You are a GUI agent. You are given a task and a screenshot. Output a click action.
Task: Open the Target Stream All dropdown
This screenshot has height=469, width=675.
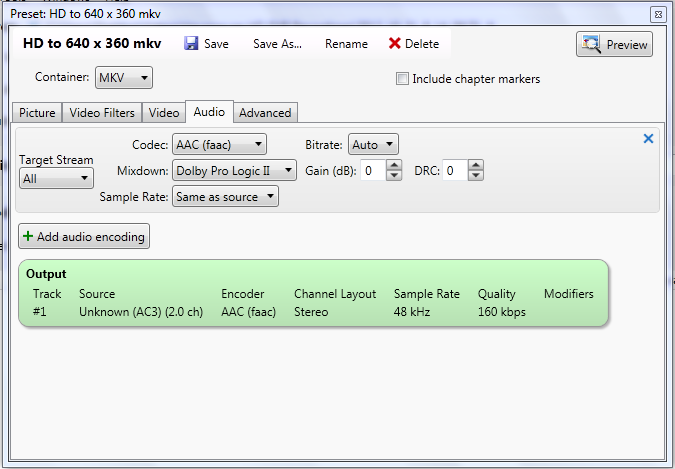[56, 178]
